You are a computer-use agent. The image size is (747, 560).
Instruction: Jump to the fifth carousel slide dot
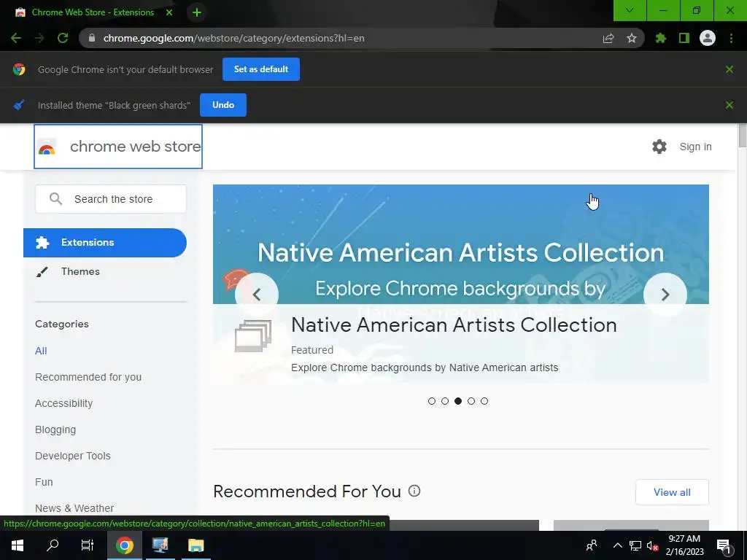click(484, 401)
